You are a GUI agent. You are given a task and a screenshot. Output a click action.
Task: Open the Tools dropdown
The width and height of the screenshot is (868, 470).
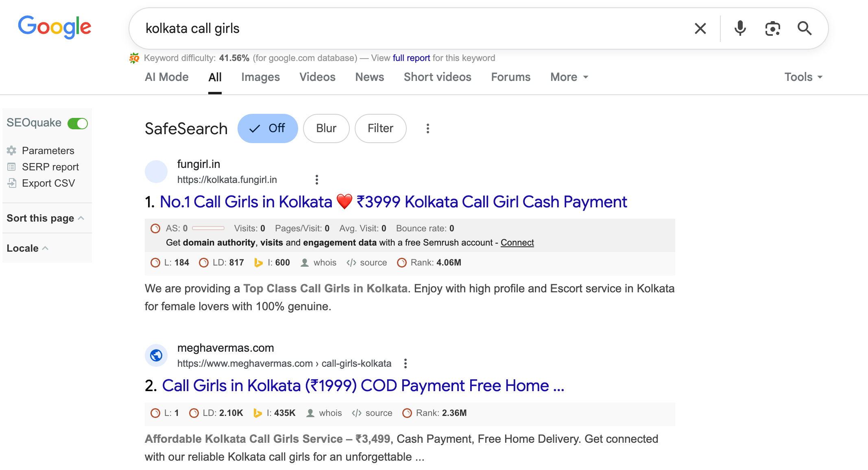[803, 77]
